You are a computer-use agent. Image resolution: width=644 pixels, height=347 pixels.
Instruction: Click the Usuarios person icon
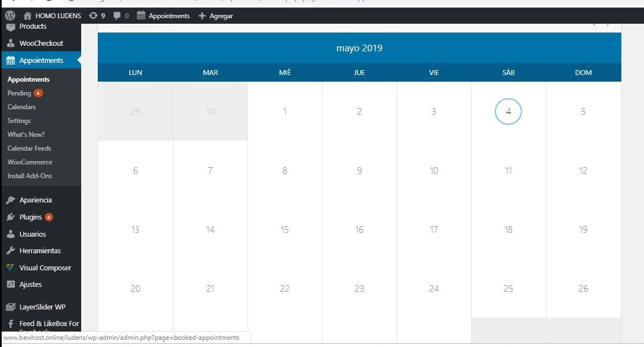pyautogui.click(x=10, y=234)
